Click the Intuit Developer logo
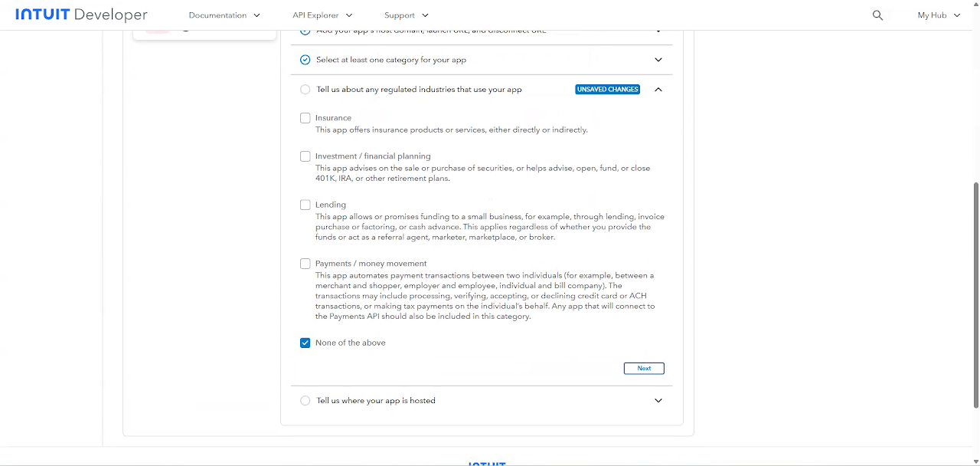The height and width of the screenshot is (466, 980). click(x=81, y=15)
